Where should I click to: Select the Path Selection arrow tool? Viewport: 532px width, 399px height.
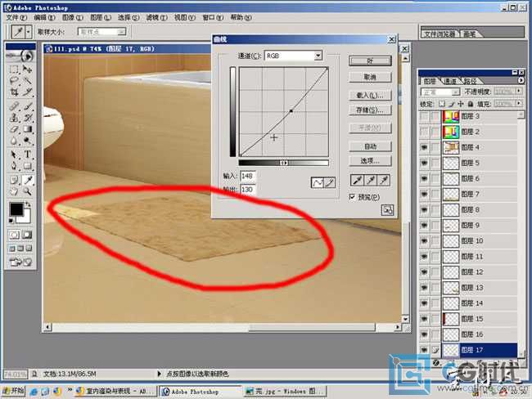click(14, 155)
